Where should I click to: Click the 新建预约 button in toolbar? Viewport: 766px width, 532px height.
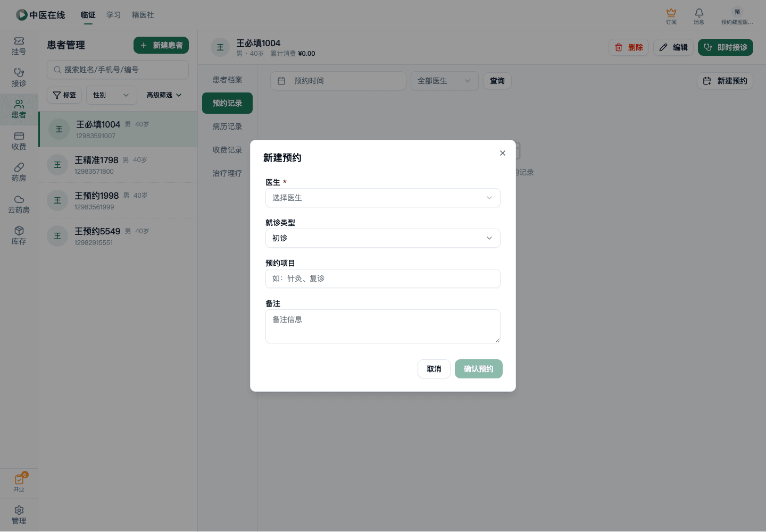(725, 81)
